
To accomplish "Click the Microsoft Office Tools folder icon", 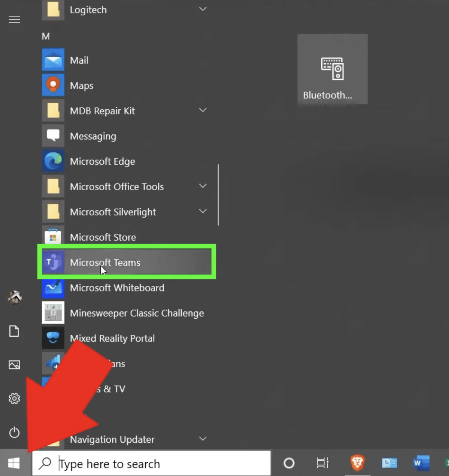I will point(53,186).
